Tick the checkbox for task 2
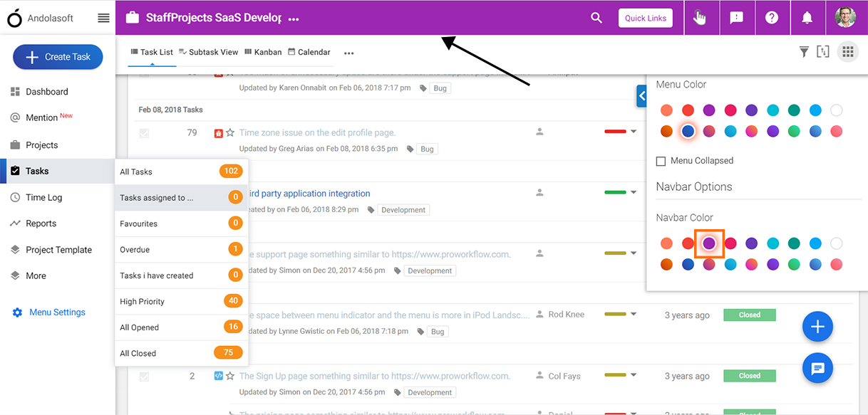The width and height of the screenshot is (868, 415). coord(145,377)
